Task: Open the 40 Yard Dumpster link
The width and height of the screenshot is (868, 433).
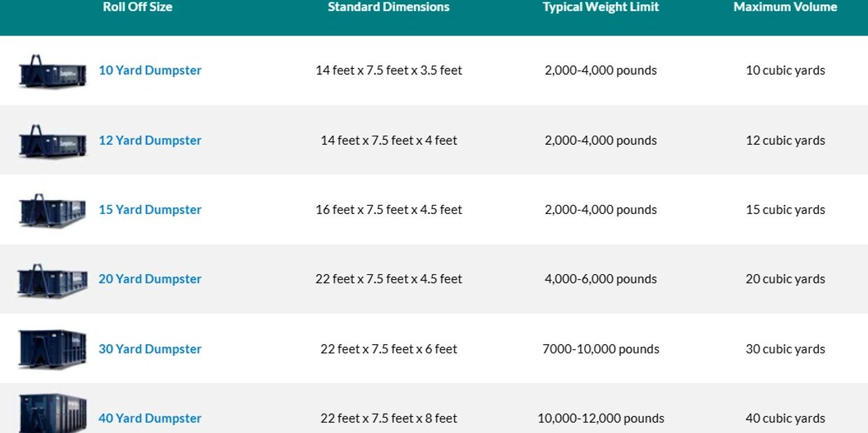Action: 150,418
